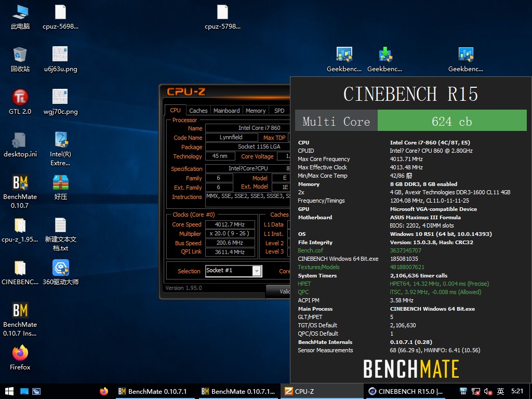This screenshot has height=399, width=532.
Task: Select the desktop.ini file icon
Action: tap(20, 145)
